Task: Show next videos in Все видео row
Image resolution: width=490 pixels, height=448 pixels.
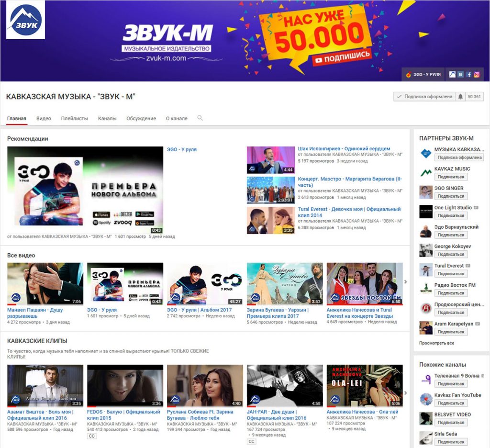Action: [x=406, y=282]
